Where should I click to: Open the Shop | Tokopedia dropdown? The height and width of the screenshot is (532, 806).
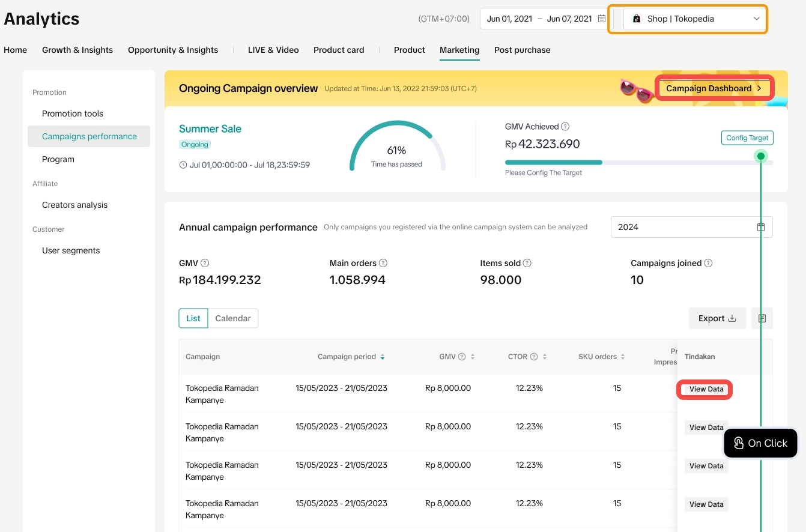coord(695,19)
